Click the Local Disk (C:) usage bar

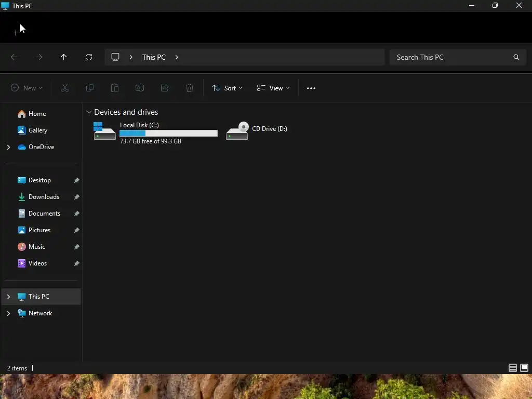(169, 134)
